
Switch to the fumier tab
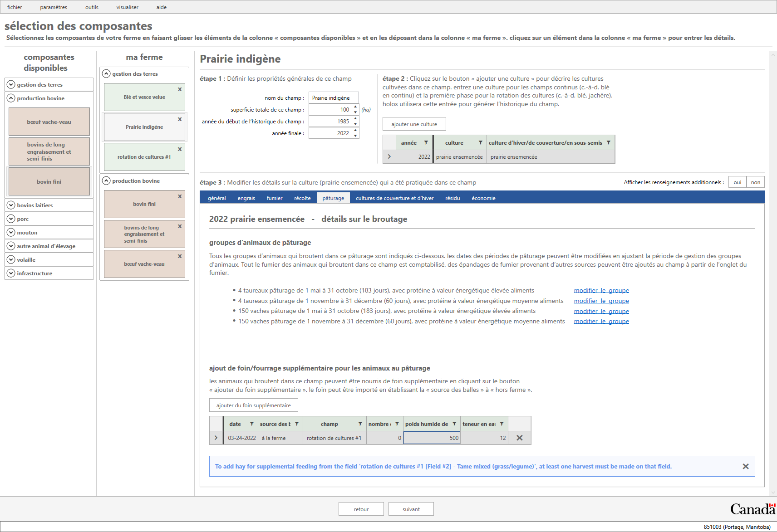pos(275,198)
